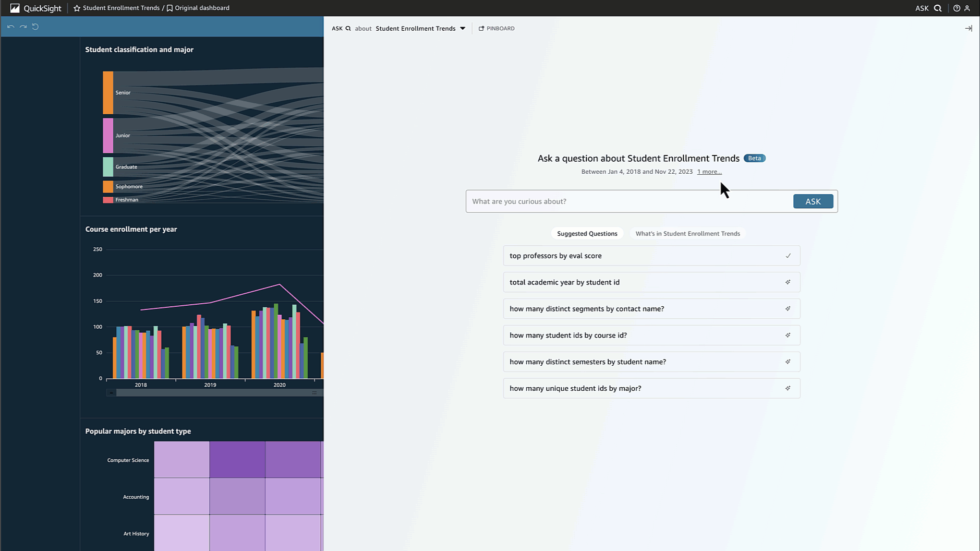Screen dimensions: 980x551
Task: Click the pinboard icon next to PINBOARD
Action: pyautogui.click(x=481, y=28)
